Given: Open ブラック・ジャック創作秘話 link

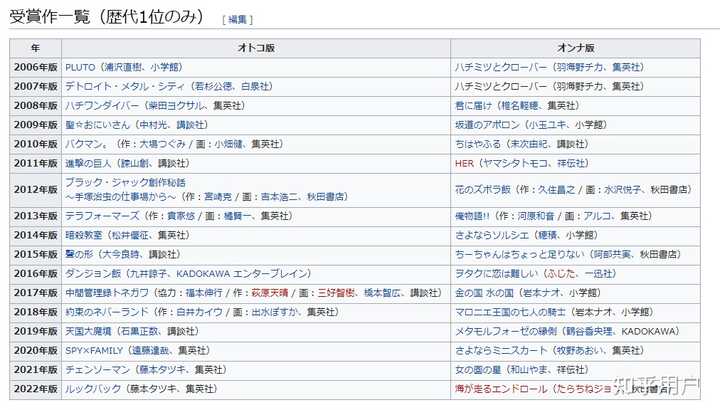Looking at the screenshot, I should coord(125,182).
